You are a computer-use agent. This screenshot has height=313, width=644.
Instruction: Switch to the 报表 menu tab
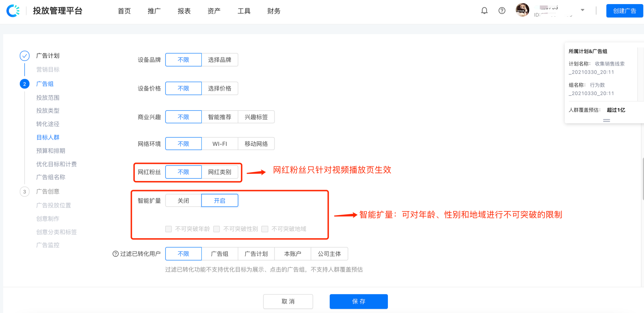(x=184, y=11)
